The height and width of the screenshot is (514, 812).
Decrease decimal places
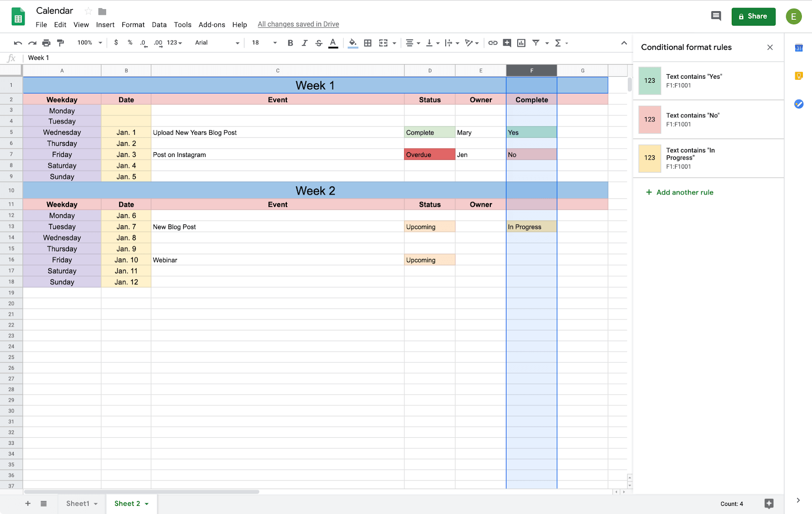(144, 43)
